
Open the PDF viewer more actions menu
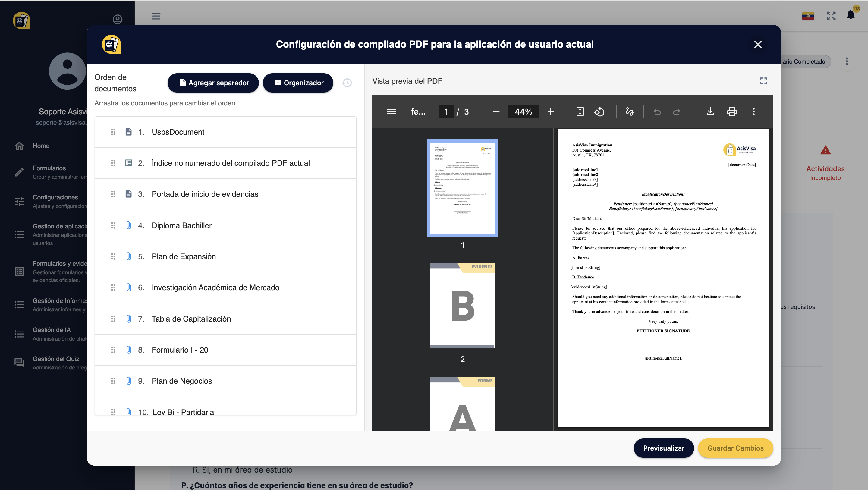coord(754,112)
